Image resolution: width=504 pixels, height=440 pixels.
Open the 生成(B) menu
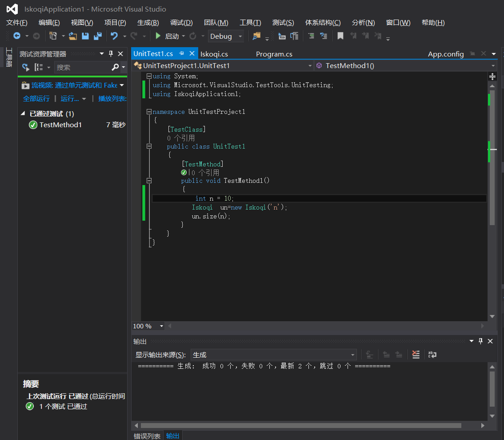click(x=148, y=23)
